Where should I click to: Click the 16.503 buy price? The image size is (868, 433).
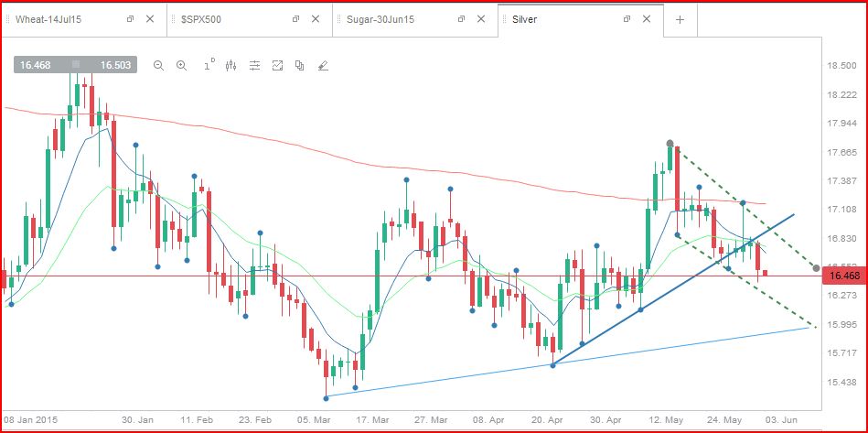pyautogui.click(x=115, y=65)
